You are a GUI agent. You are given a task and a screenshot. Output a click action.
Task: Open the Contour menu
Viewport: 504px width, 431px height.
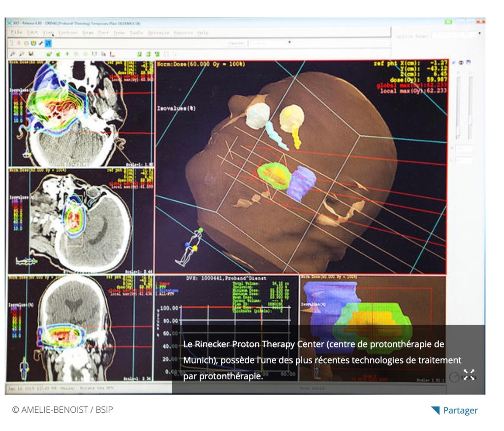67,33
